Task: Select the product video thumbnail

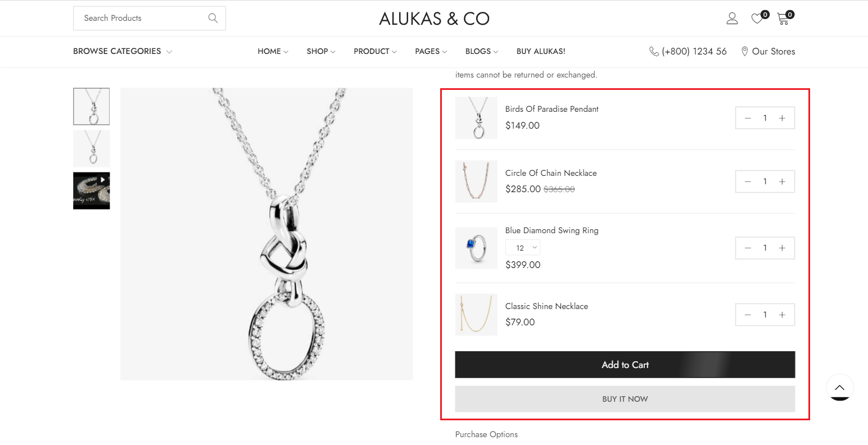Action: pyautogui.click(x=92, y=190)
